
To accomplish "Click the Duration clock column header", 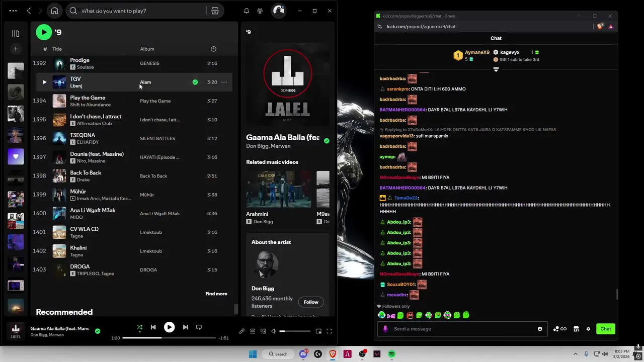I will 213,49.
